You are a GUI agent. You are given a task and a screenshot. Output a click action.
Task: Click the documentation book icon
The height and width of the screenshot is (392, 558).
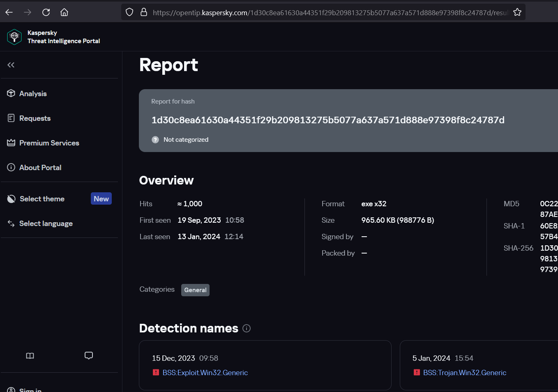[30, 356]
